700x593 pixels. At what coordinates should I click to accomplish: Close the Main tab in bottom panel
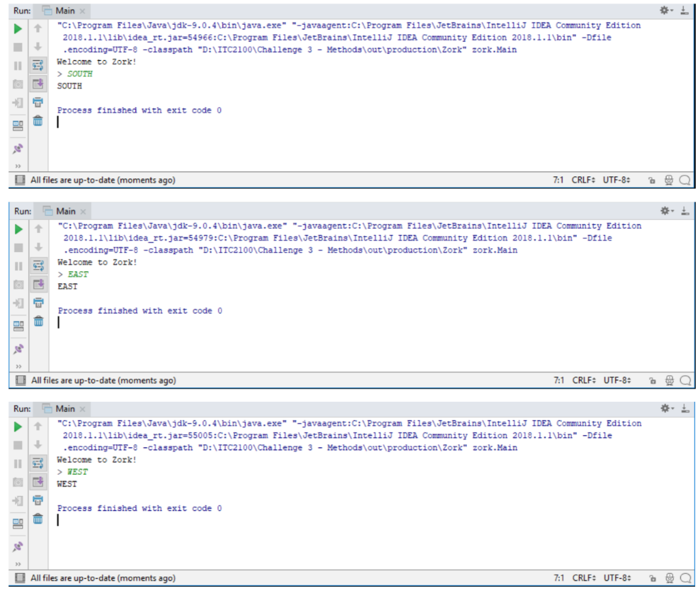tap(83, 11)
